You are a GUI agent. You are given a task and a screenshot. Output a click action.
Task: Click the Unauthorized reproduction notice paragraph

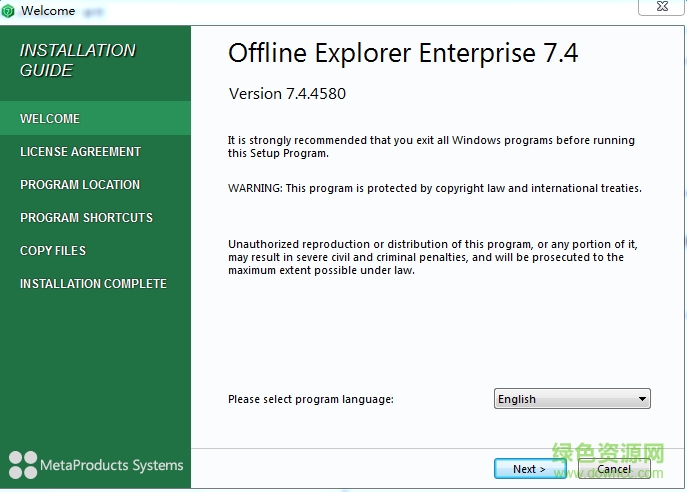pos(432,257)
